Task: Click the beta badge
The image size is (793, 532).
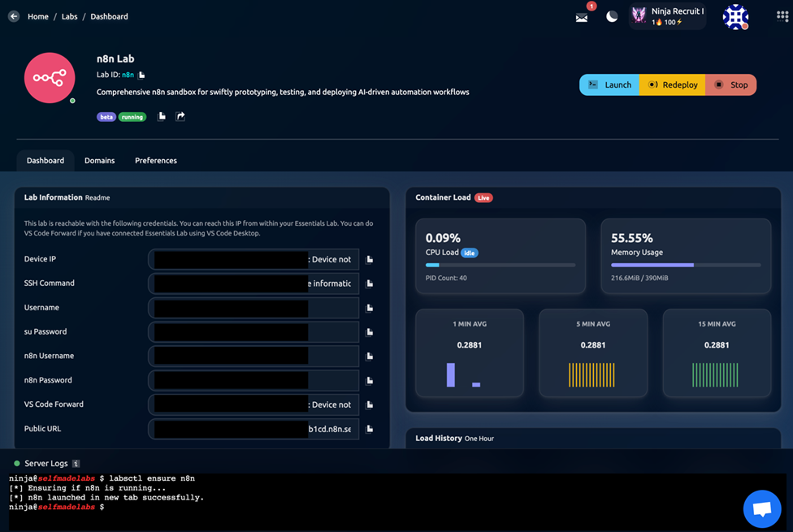Action: 106,117
